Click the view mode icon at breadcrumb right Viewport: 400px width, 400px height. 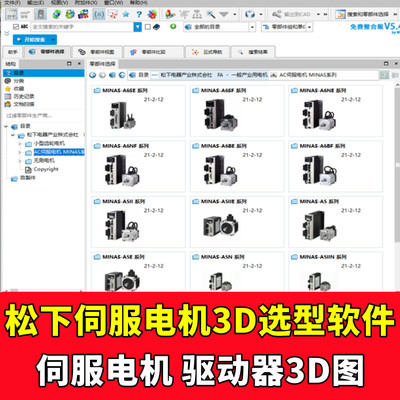[x=384, y=75]
